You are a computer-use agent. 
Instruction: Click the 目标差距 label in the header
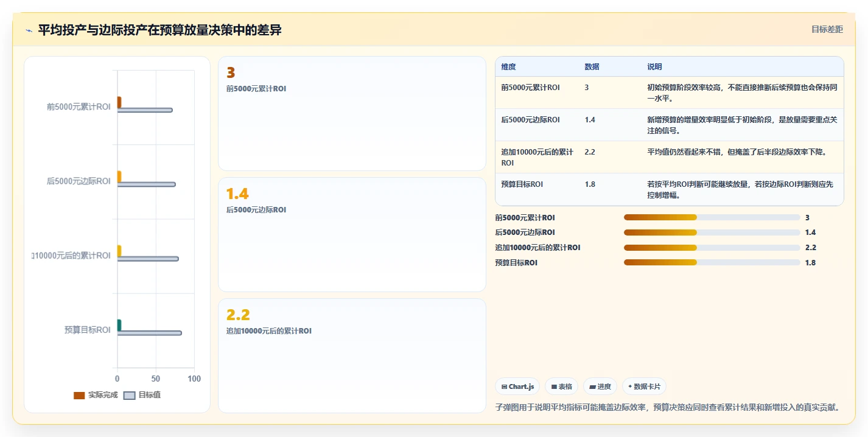(827, 29)
